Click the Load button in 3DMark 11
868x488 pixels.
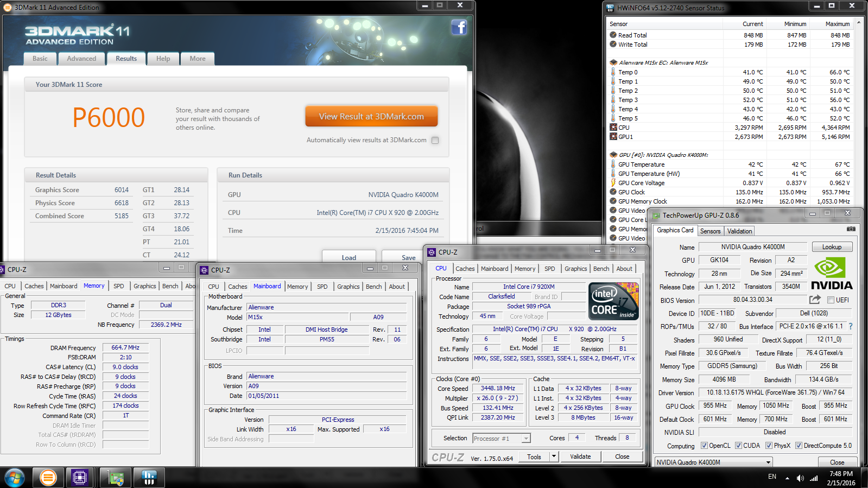pyautogui.click(x=349, y=257)
